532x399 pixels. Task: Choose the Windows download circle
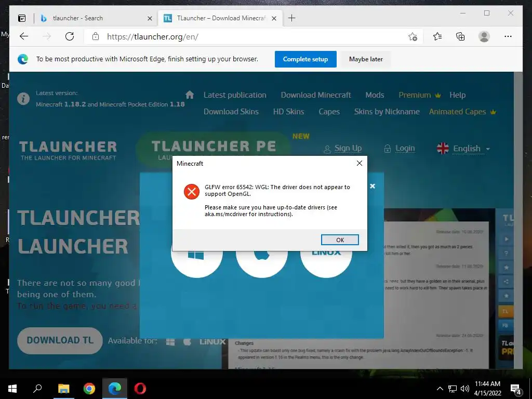(x=197, y=262)
